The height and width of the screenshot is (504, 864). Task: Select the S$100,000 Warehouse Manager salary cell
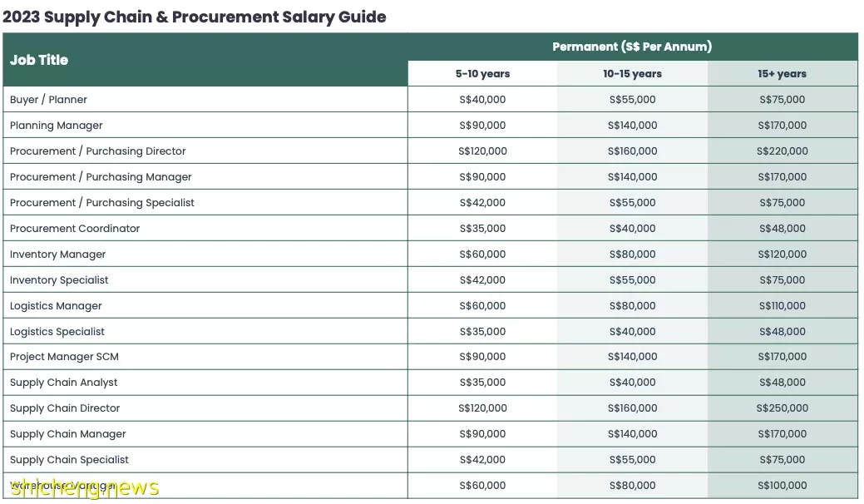click(782, 485)
